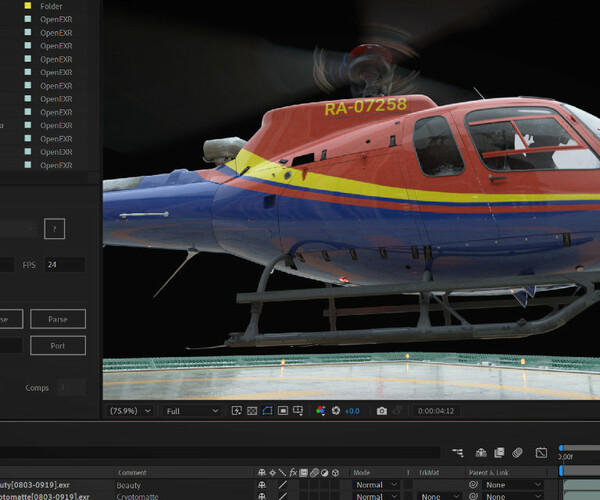Click the parent pick whip on Beauty layer
This screenshot has height=500, width=600.
473,485
